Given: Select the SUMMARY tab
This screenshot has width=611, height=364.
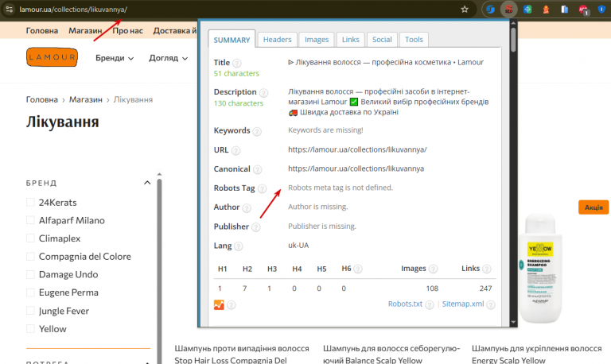Looking at the screenshot, I should coord(232,40).
